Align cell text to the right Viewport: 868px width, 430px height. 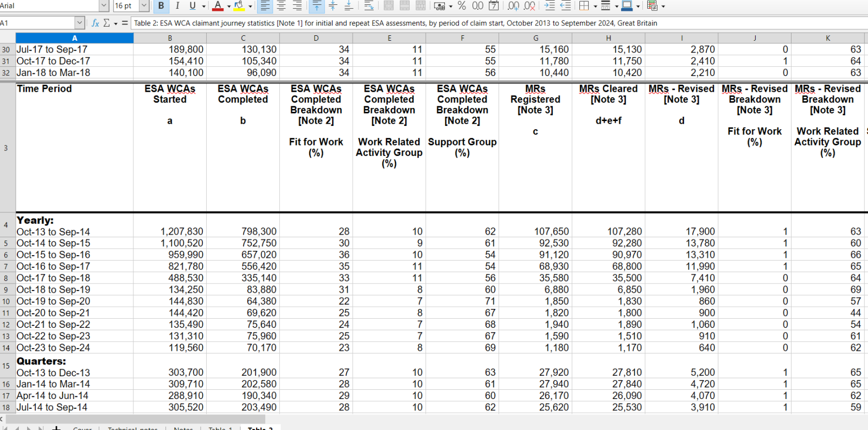[297, 6]
